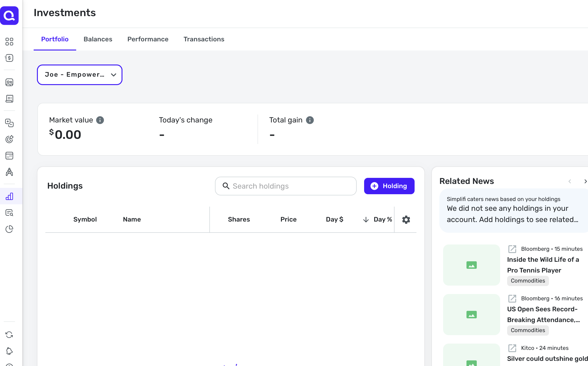Click the Inside the Wild Life thumbnail image
The height and width of the screenshot is (366, 588).
[471, 265]
